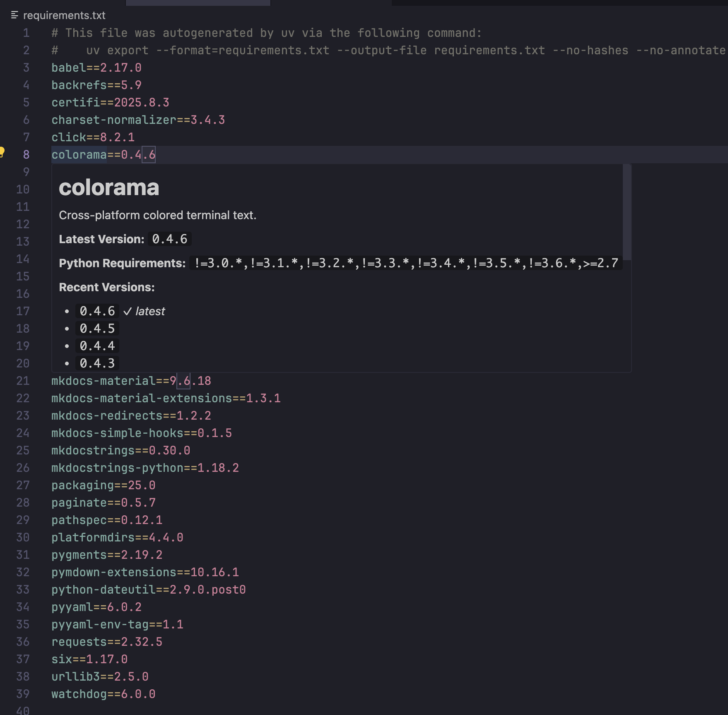Screen dimensions: 728x715
Task: Click the Python Requirements specifier string
Action: (406, 263)
